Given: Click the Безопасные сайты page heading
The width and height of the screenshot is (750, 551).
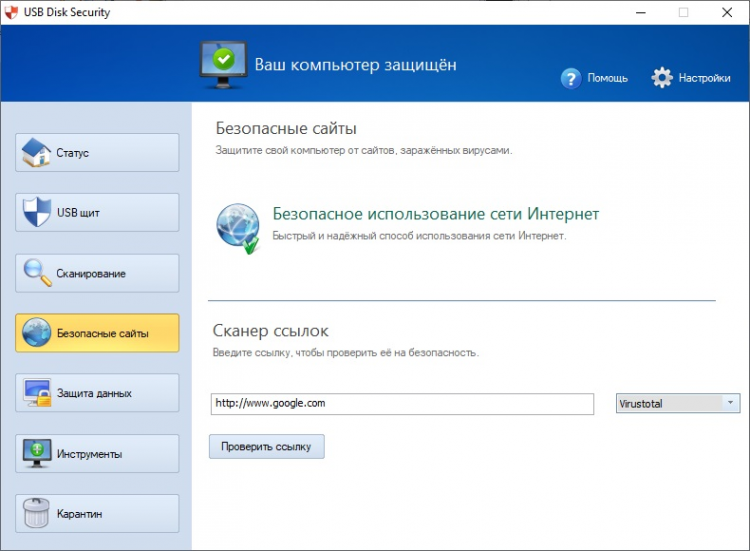Looking at the screenshot, I should tap(286, 128).
